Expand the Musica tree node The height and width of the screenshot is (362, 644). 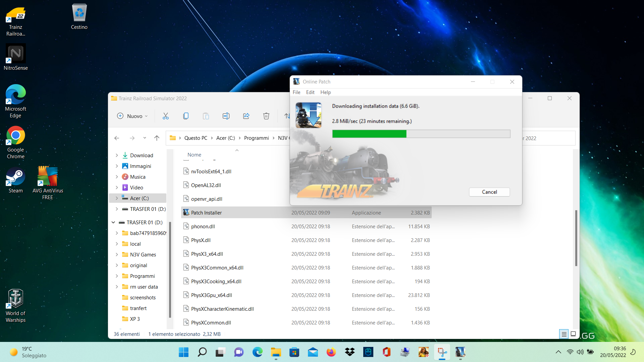point(117,177)
